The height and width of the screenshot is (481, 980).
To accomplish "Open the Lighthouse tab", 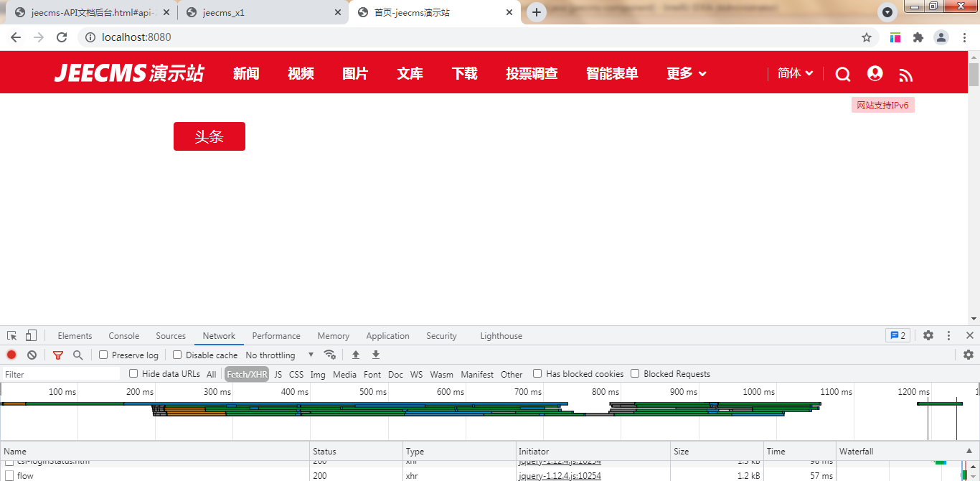I will 501,335.
